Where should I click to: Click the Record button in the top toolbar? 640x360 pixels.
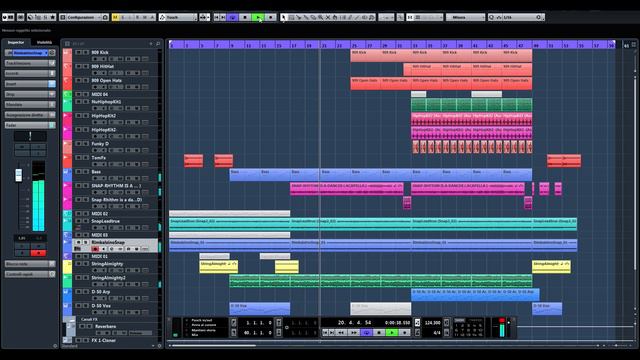point(271,17)
